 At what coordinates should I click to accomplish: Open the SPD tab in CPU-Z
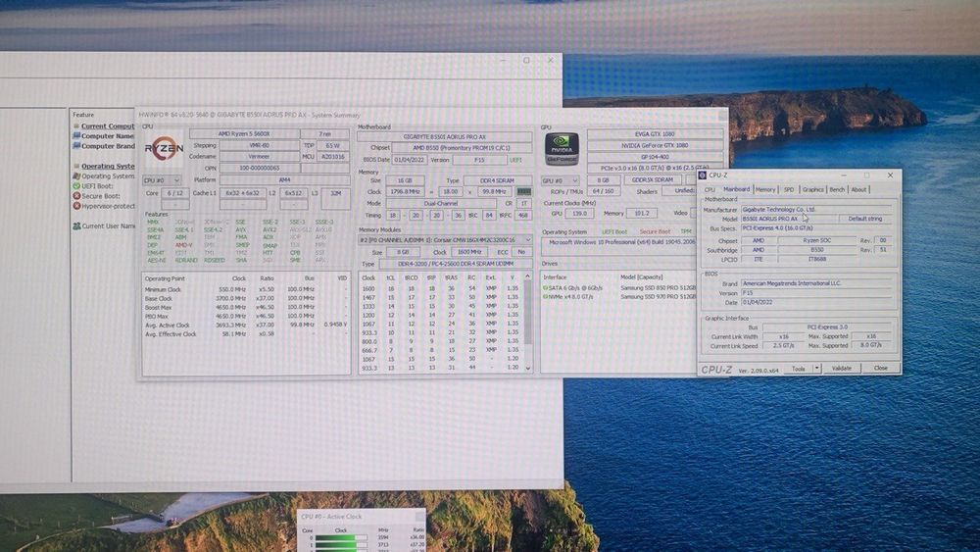(789, 189)
